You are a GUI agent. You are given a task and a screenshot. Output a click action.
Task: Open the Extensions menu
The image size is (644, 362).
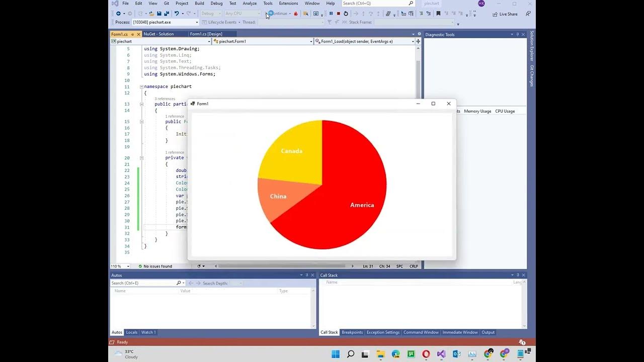click(288, 4)
